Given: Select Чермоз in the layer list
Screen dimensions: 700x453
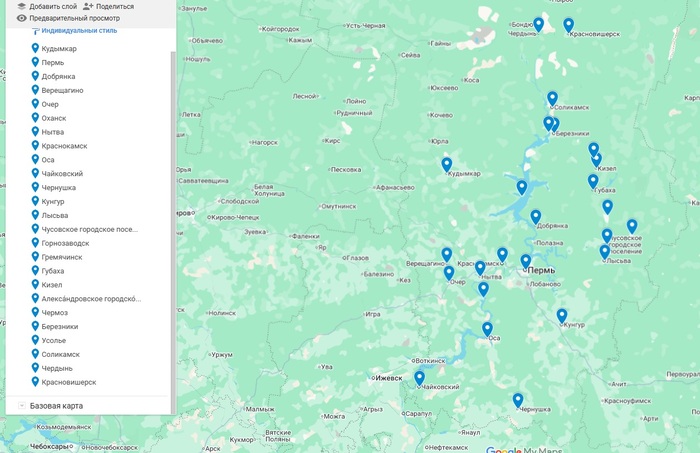Looking at the screenshot, I should click(x=54, y=312).
